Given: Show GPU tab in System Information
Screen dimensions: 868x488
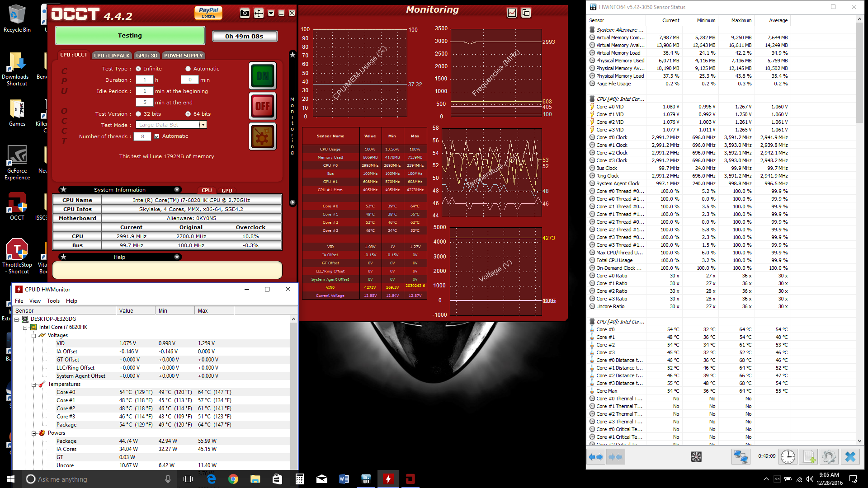Looking at the screenshot, I should [x=227, y=190].
